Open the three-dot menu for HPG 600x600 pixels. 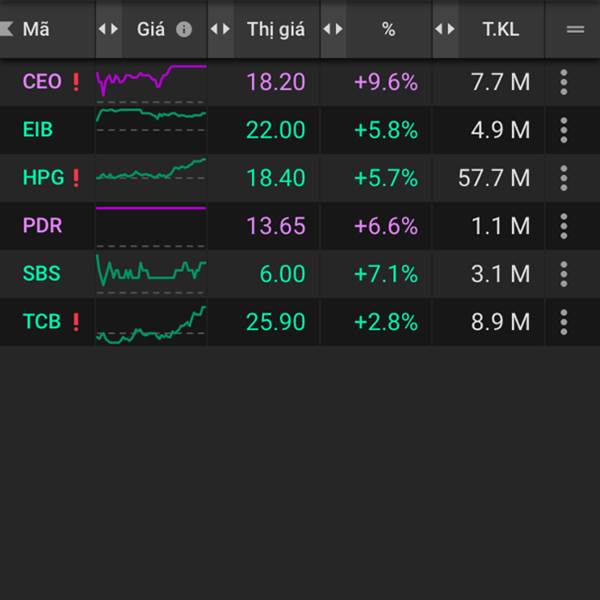[563, 178]
